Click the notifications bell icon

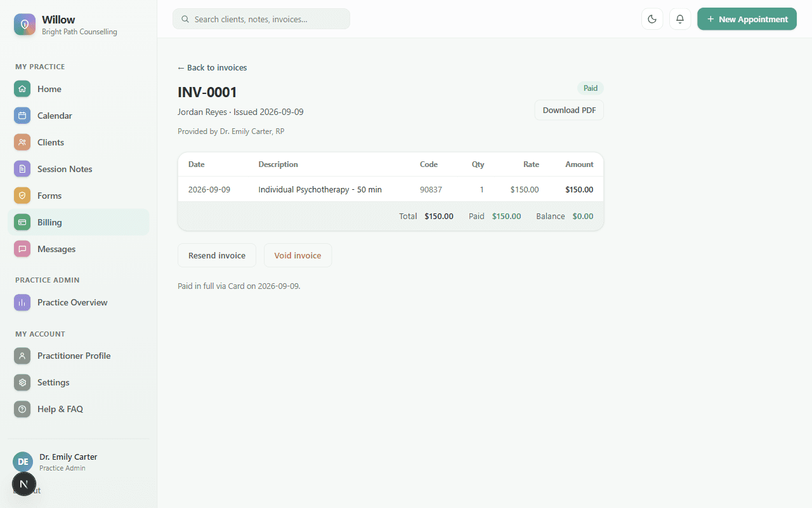pyautogui.click(x=680, y=19)
